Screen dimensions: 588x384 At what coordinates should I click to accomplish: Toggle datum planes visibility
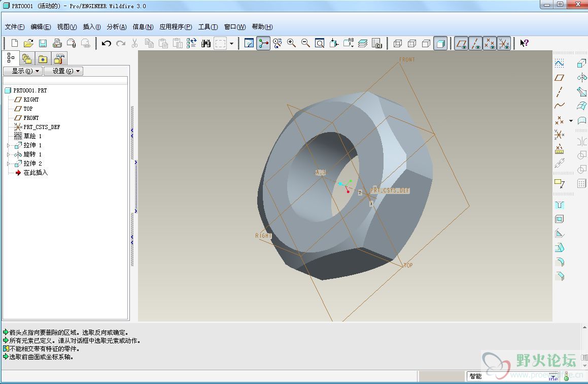[x=461, y=43]
